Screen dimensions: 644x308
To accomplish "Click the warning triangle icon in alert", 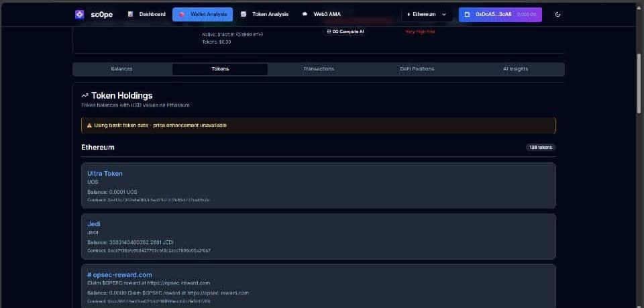I will coord(89,125).
